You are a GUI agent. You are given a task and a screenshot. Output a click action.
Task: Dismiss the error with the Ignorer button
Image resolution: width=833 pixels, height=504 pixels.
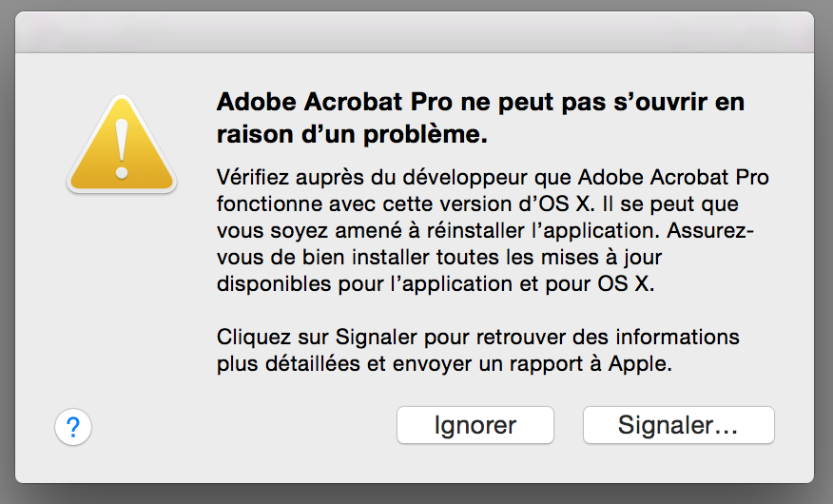pos(475,425)
